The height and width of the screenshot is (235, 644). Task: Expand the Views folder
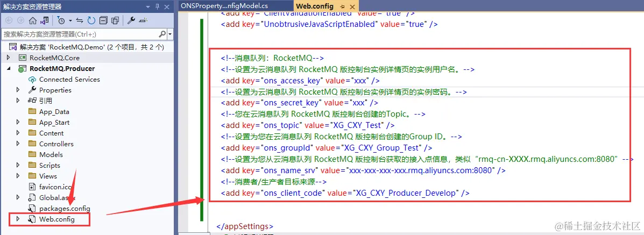click(x=18, y=176)
